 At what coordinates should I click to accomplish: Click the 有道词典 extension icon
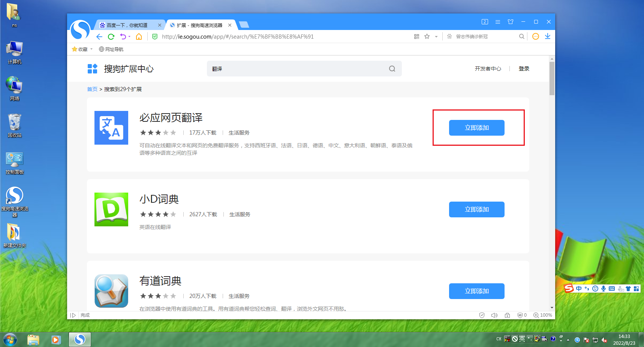[111, 291]
